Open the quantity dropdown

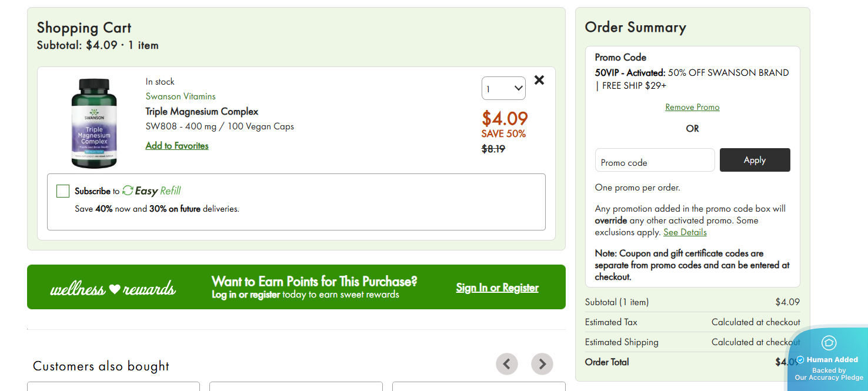pos(503,89)
